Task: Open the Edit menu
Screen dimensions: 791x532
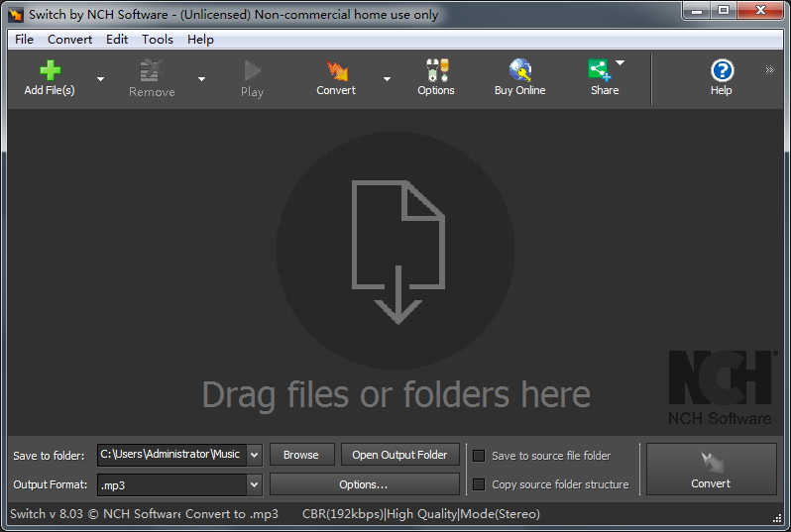Action: tap(117, 40)
